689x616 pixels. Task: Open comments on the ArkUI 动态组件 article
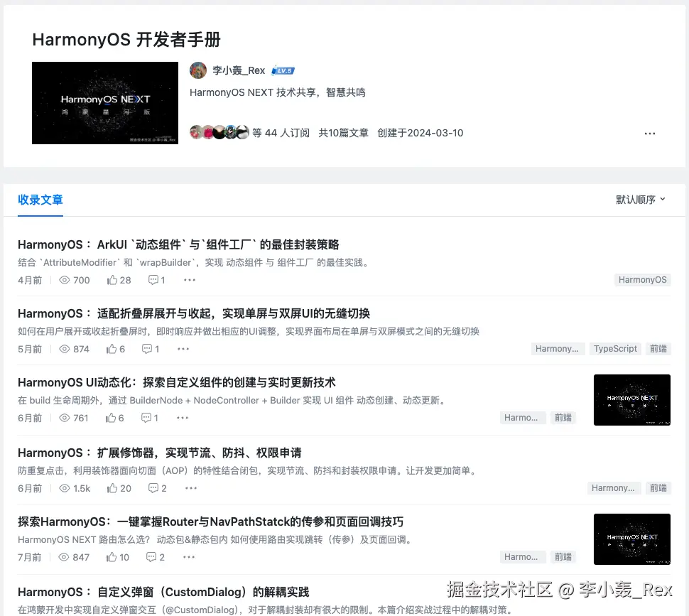(156, 280)
